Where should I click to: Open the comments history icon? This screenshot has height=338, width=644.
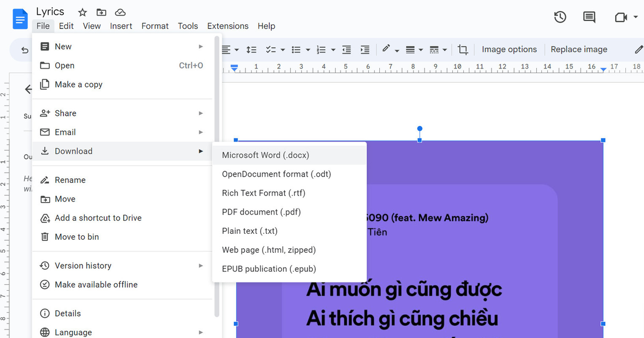click(589, 17)
